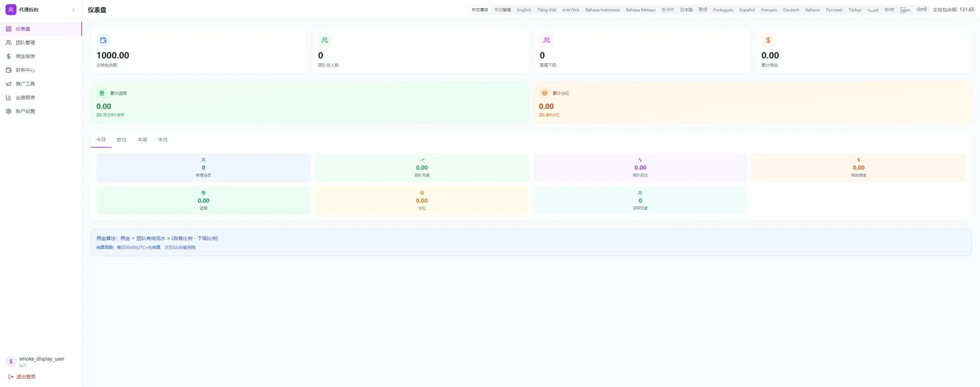Click the gift icon beside 累计返佣

point(102,93)
